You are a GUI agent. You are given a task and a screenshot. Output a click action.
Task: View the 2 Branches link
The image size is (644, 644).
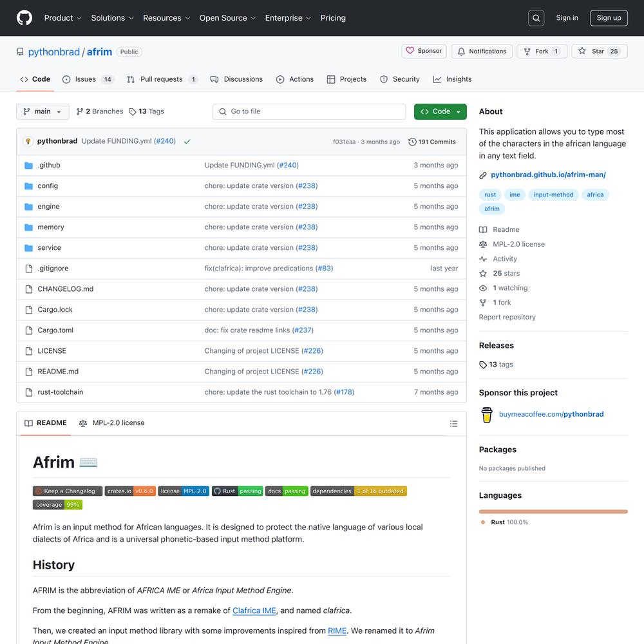tap(100, 111)
